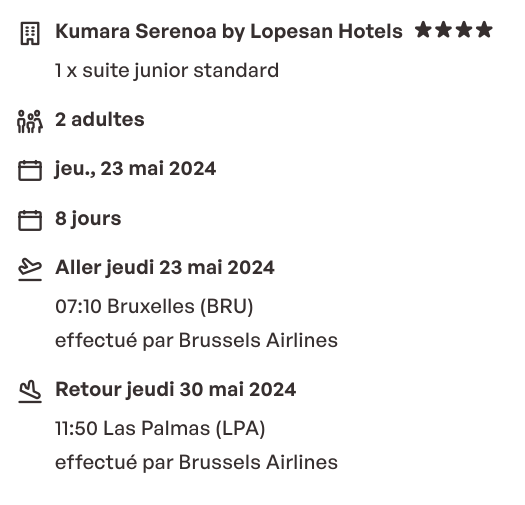525x505 pixels.
Task: Click the hotel building icon
Action: [30, 33]
